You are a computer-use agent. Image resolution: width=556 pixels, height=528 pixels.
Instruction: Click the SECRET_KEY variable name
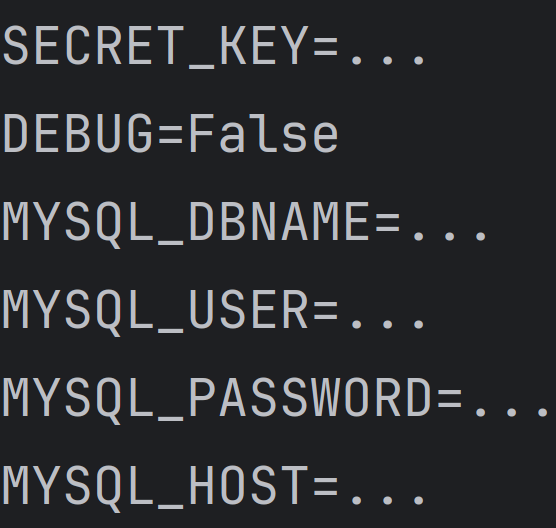click(155, 46)
